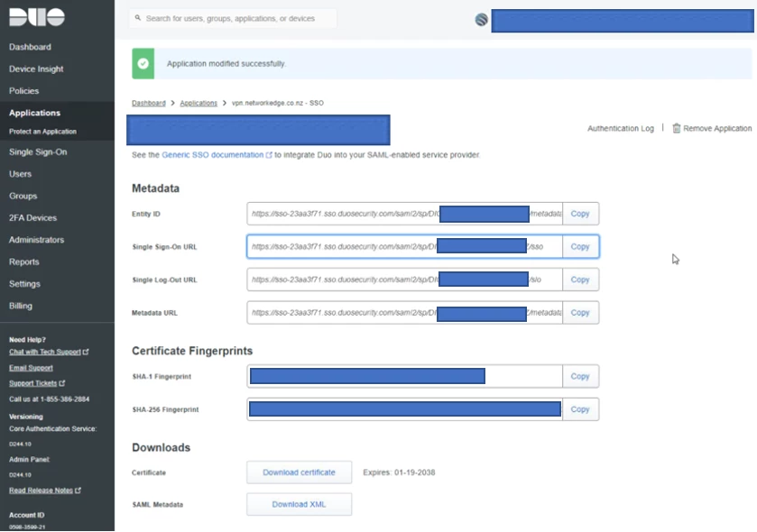Viewport: 757px width, 532px height.
Task: Copy the Single Sign-On URL
Action: [580, 246]
